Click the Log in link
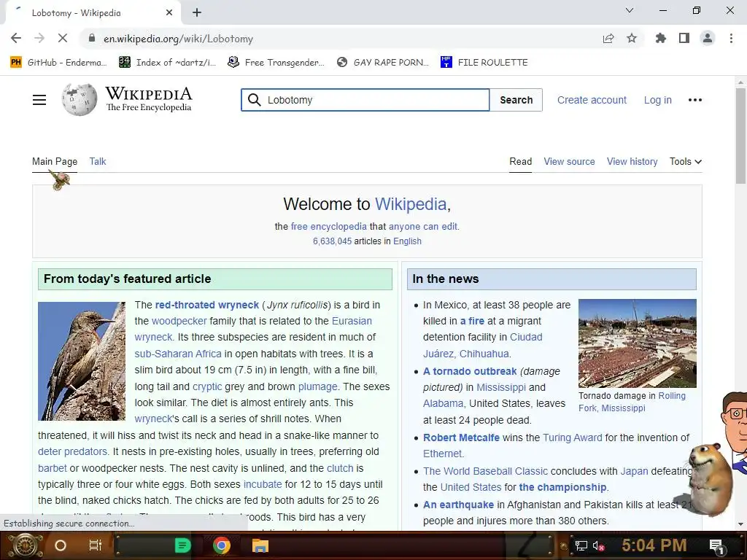This screenshot has height=560, width=747. [x=657, y=100]
